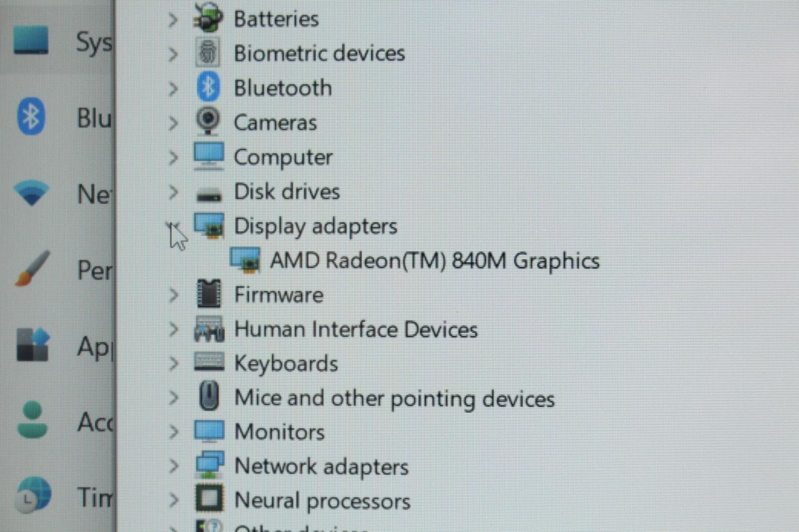
Task: Click the Cameras webcam icon
Action: (x=208, y=121)
